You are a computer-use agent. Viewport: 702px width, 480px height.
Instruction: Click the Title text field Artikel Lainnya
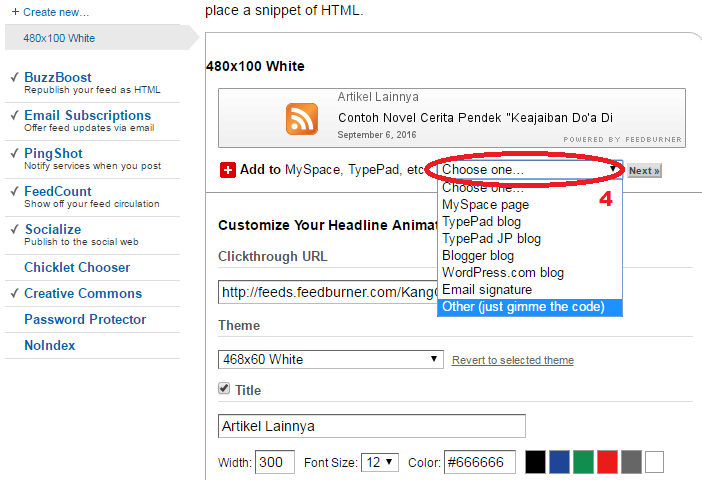point(372,426)
